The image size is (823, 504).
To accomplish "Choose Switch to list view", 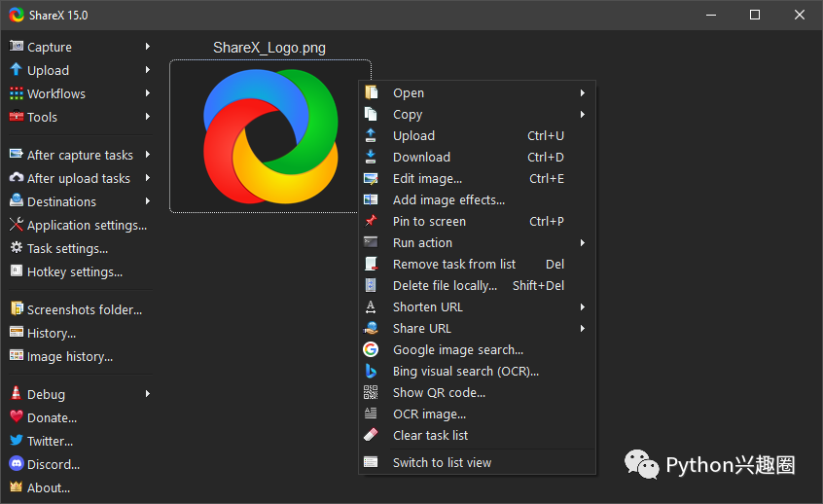I will tap(442, 462).
